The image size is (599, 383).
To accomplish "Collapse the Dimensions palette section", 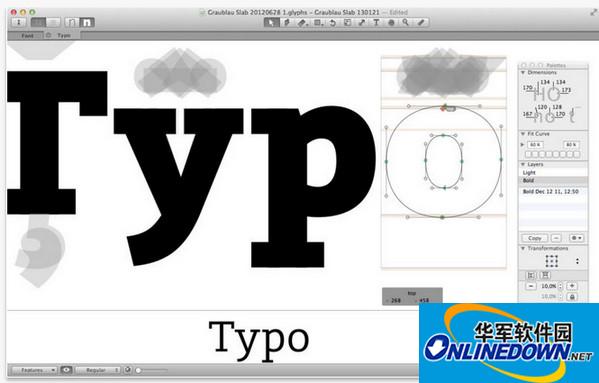I will (523, 73).
